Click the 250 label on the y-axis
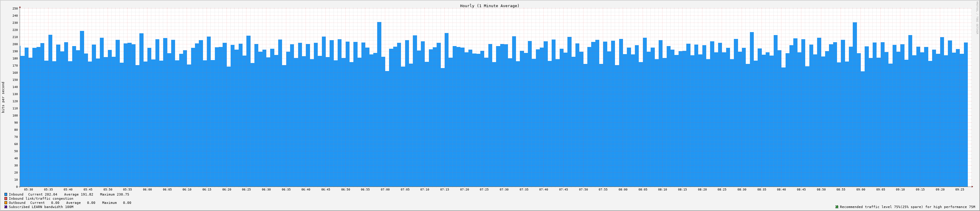Screen dimensions: 980x211 pyautogui.click(x=15, y=8)
